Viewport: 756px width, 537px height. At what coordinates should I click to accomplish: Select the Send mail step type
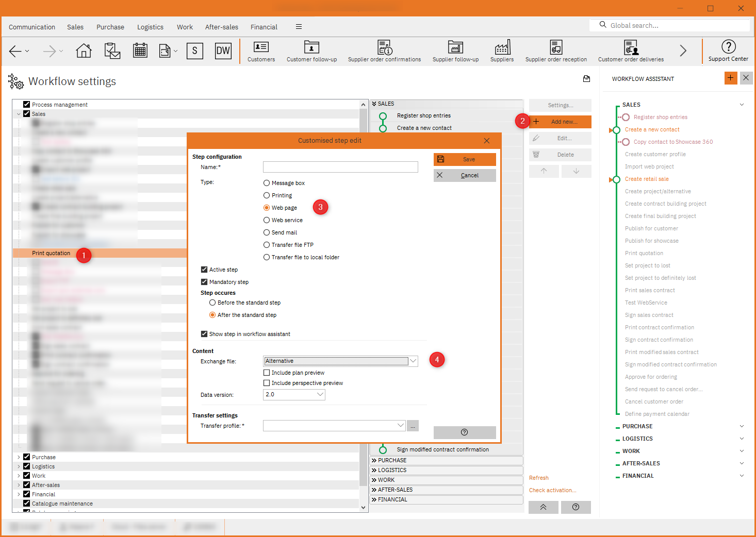[x=267, y=232]
